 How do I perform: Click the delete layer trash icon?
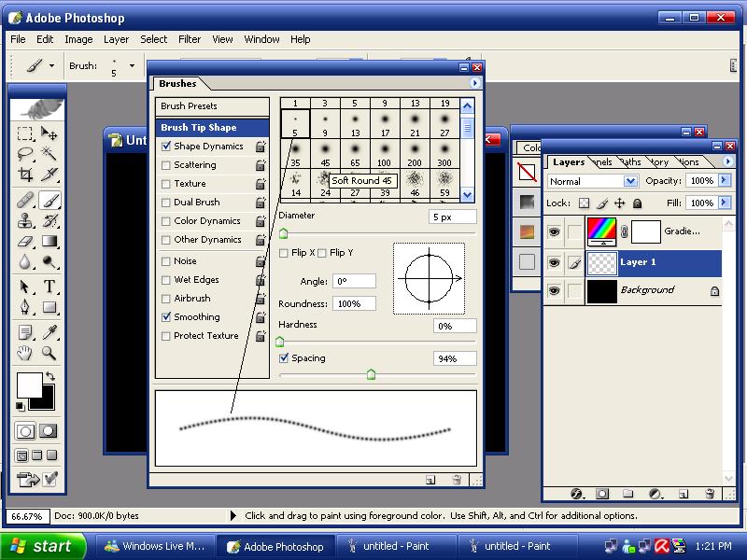[x=710, y=494]
